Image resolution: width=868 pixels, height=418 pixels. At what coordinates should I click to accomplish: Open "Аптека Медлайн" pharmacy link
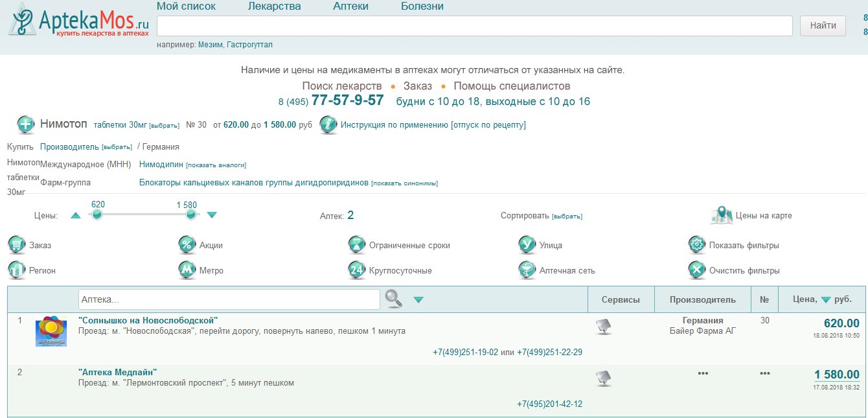pos(117,372)
